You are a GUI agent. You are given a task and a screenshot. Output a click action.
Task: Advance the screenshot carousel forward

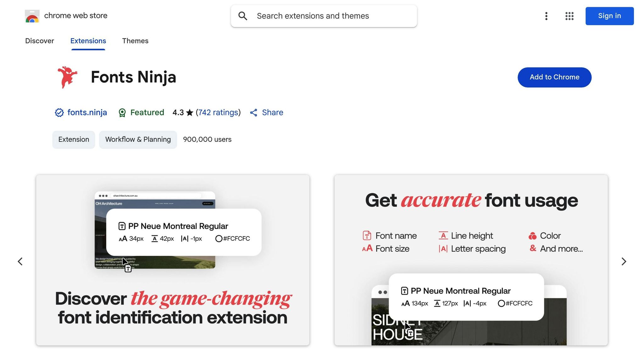(624, 261)
